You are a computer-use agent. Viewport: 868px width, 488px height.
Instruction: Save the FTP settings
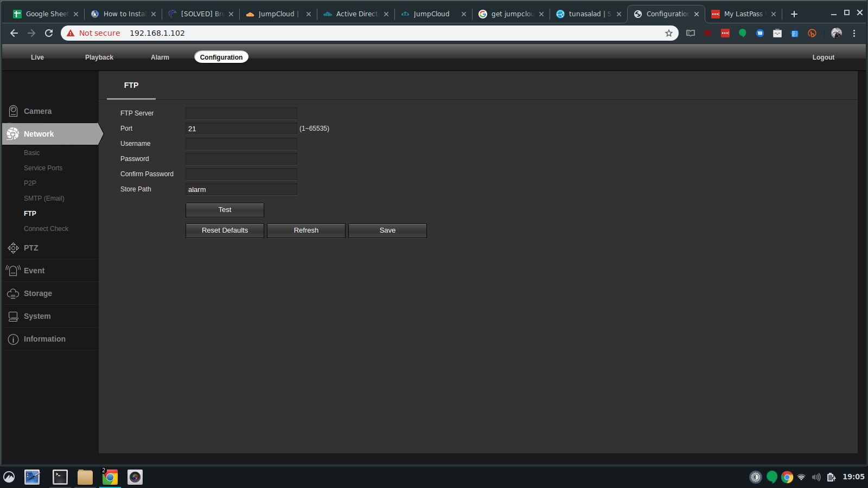pos(387,230)
